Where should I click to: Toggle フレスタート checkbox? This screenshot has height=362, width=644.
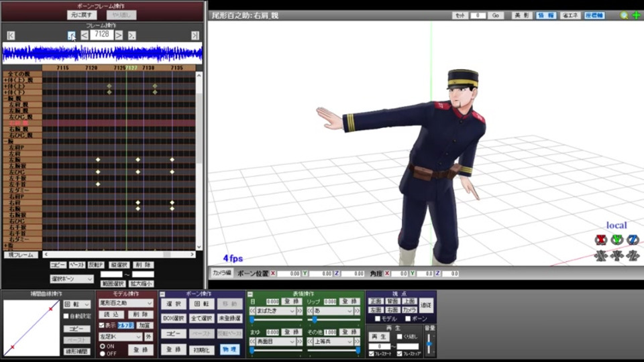pos(371,354)
